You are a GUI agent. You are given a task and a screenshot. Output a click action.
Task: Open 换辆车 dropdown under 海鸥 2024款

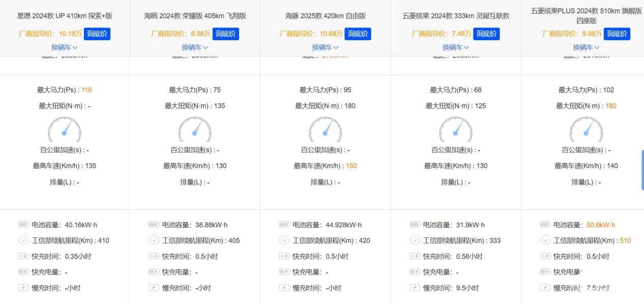195,47
